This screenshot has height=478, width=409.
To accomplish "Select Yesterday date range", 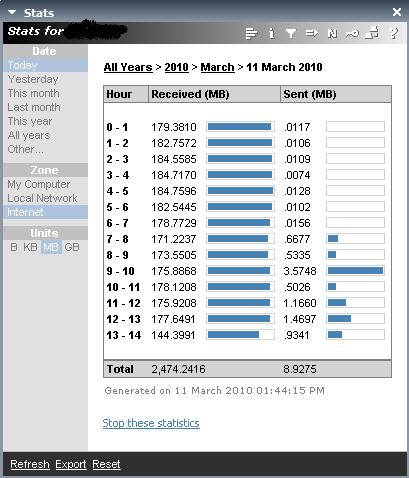I will [33, 79].
